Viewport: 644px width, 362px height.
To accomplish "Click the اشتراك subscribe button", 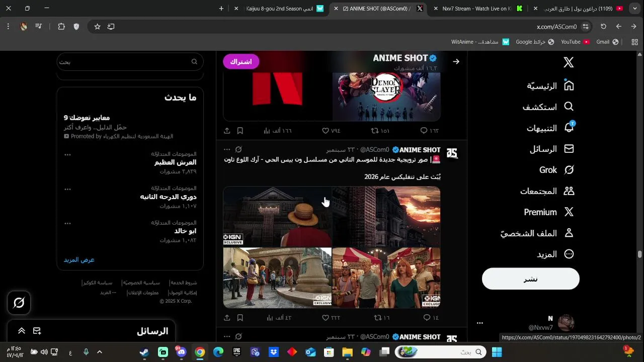I will coord(241,62).
